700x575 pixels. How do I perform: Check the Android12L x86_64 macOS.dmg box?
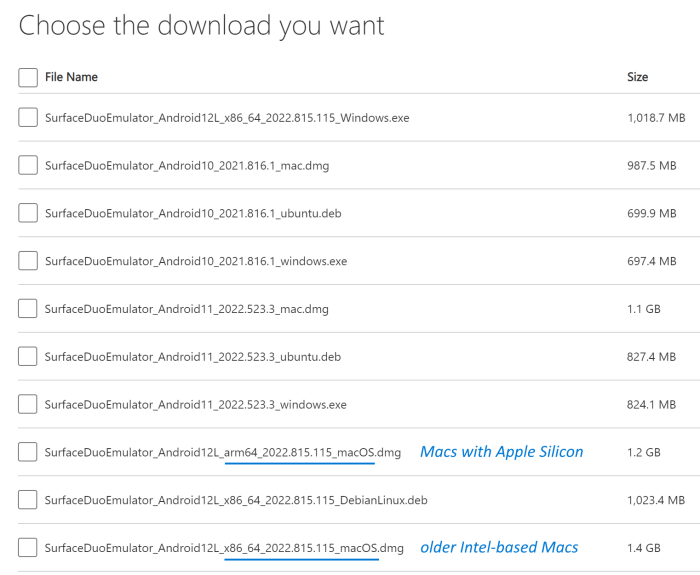pos(28,548)
